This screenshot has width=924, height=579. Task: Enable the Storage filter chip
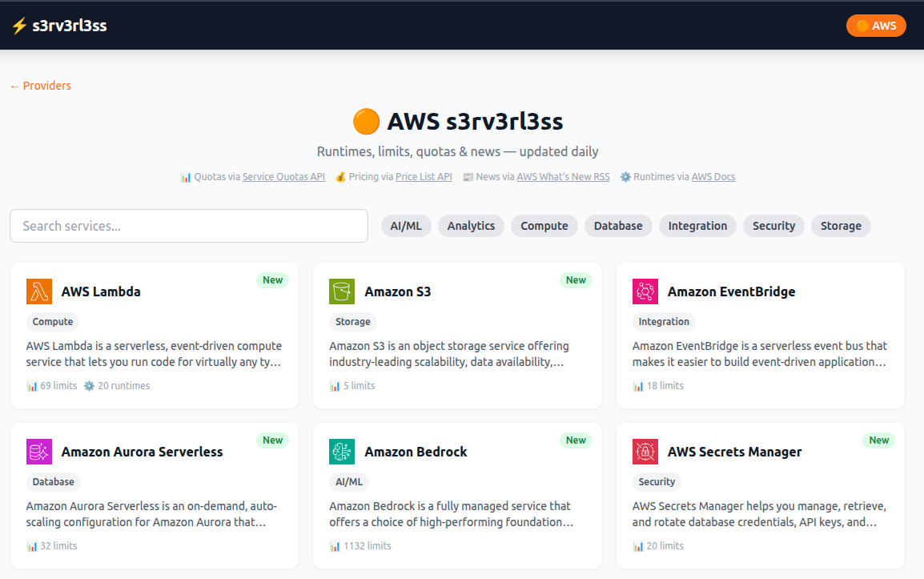coord(841,226)
